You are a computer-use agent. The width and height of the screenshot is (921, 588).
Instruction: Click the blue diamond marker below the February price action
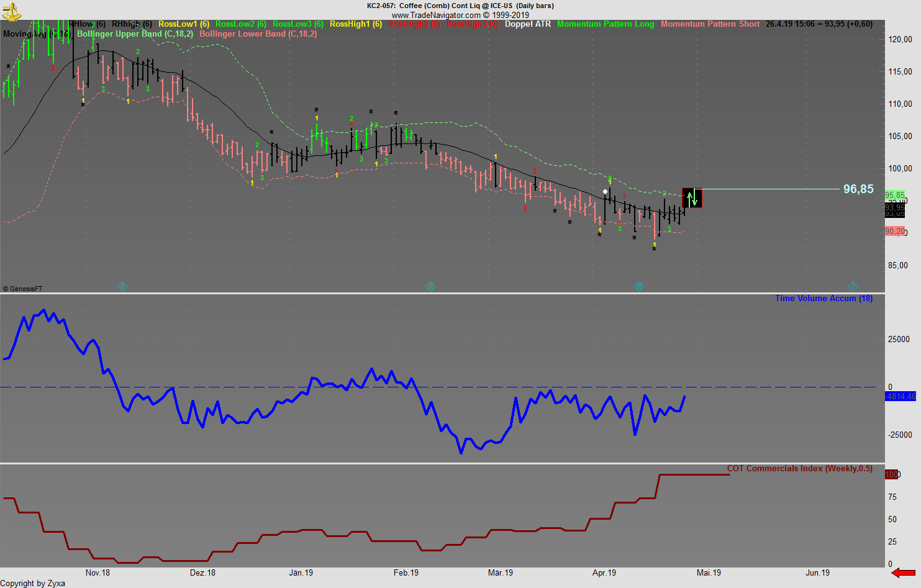pyautogui.click(x=430, y=286)
